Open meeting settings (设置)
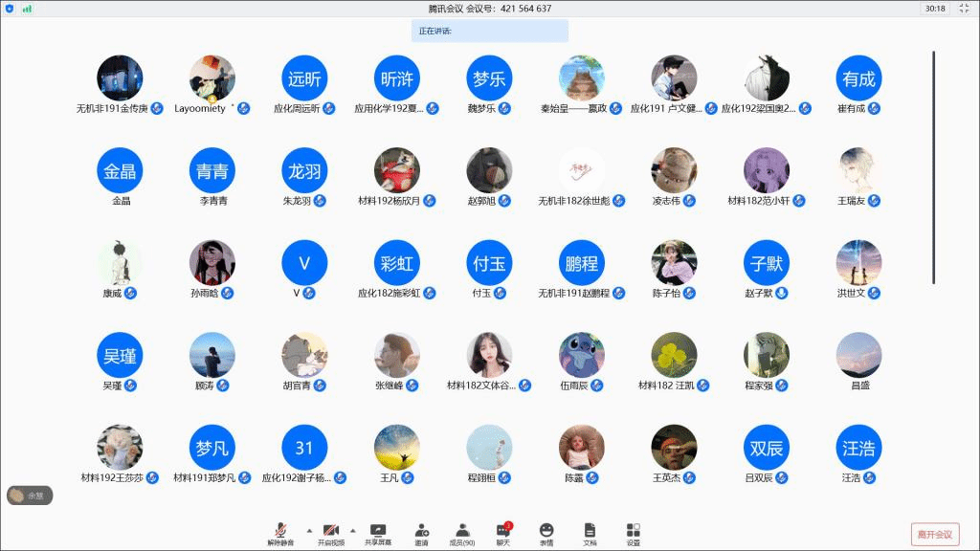The width and height of the screenshot is (980, 551). coord(633,533)
